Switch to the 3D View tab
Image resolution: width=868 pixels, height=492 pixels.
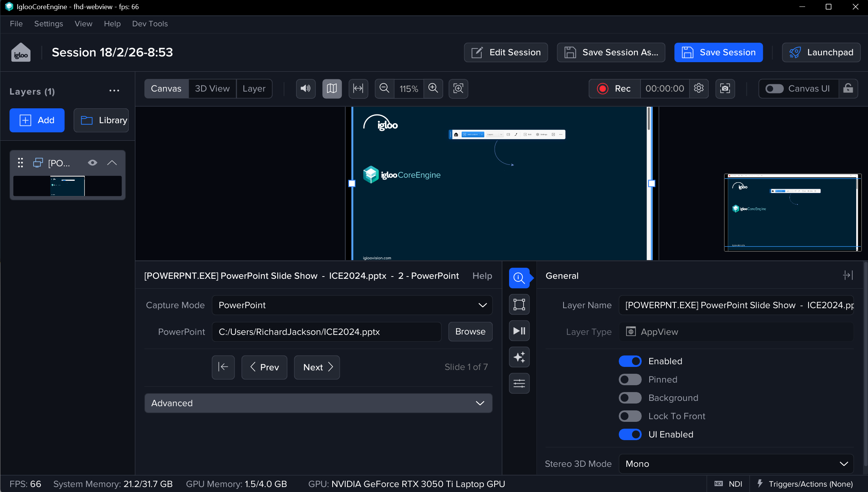(x=212, y=88)
